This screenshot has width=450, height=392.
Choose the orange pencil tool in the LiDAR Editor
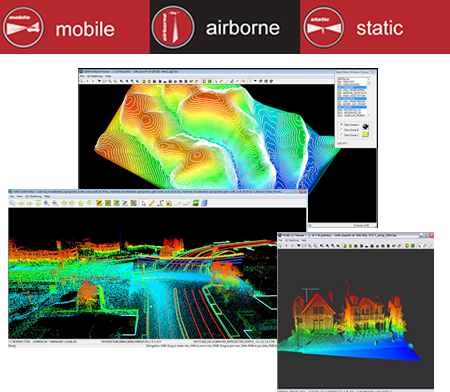[152, 203]
